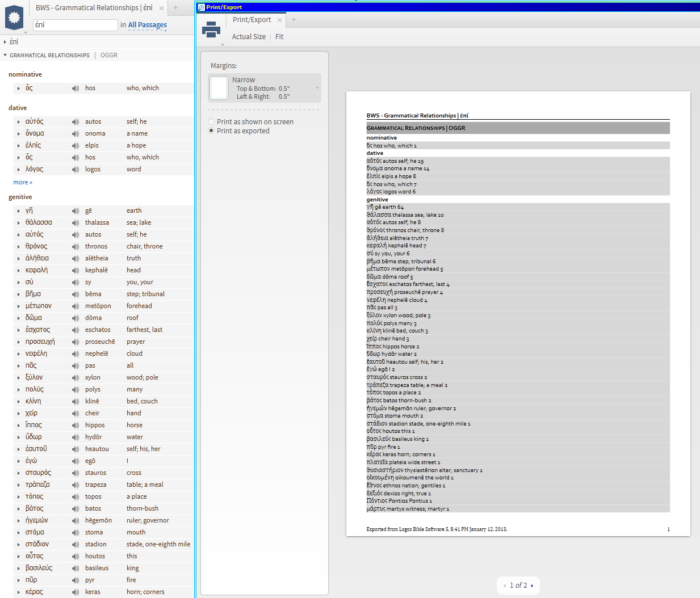Open new tab beside BWS tab
The width and height of the screenshot is (700, 598).
coord(175,8)
